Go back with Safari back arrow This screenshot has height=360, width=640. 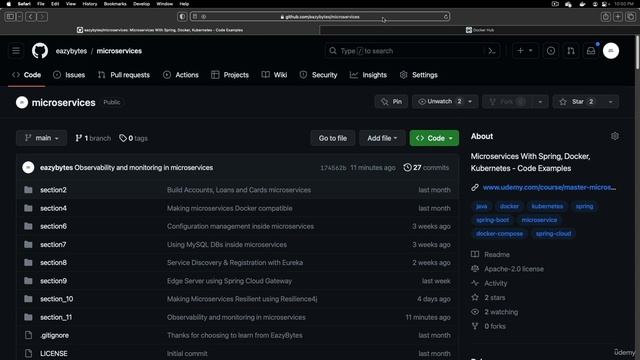(x=31, y=17)
